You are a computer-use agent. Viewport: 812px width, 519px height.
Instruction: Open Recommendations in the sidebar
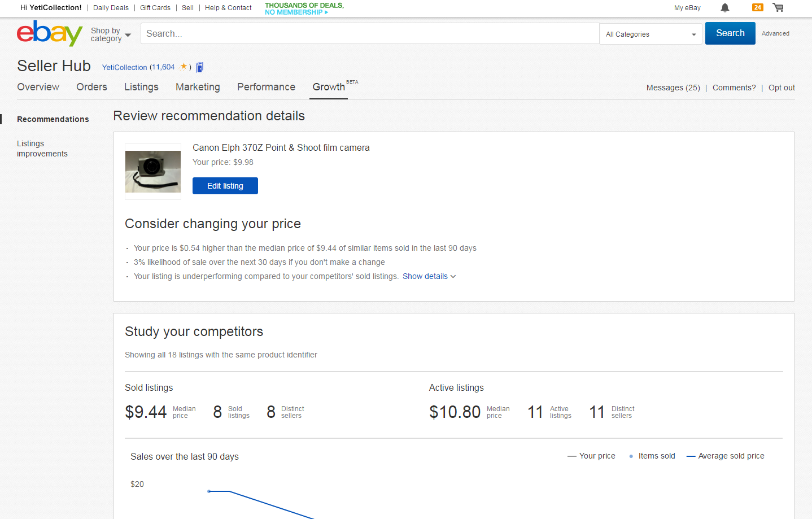[x=53, y=119]
